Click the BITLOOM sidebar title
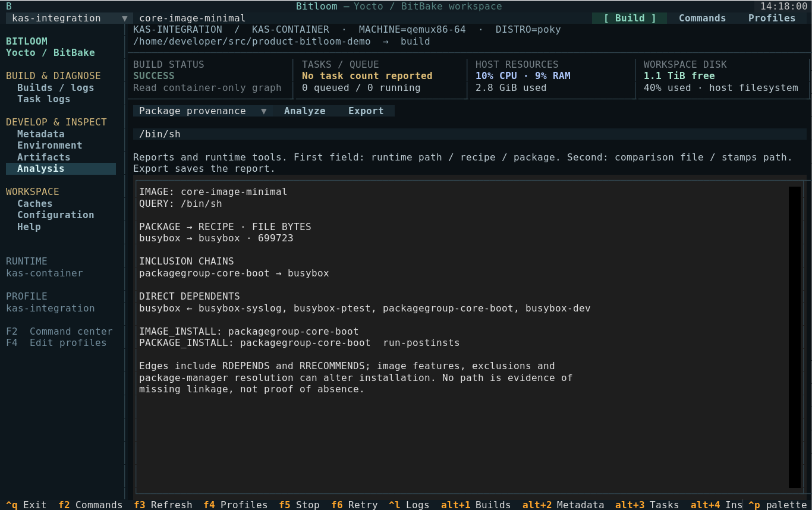The image size is (812, 510). (x=26, y=42)
